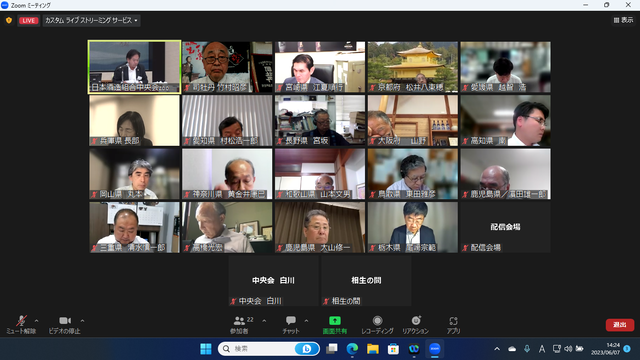Expand video options arrow beside camera

[82, 321]
